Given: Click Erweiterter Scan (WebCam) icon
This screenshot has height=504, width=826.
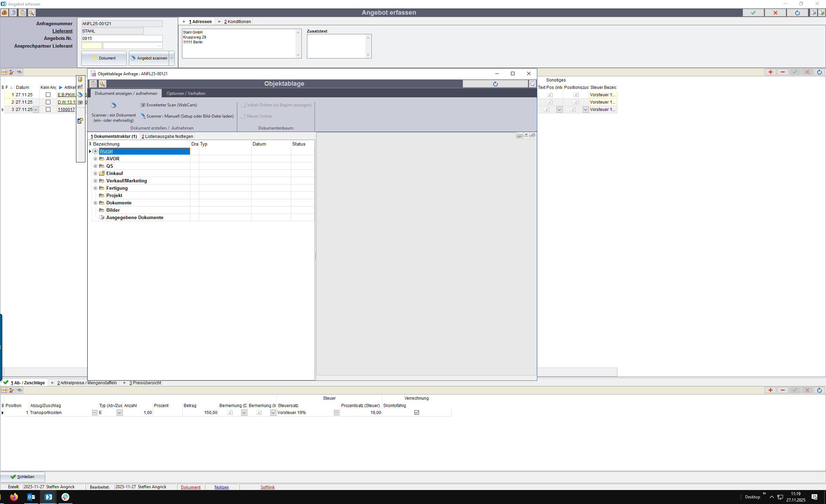Looking at the screenshot, I should [143, 105].
